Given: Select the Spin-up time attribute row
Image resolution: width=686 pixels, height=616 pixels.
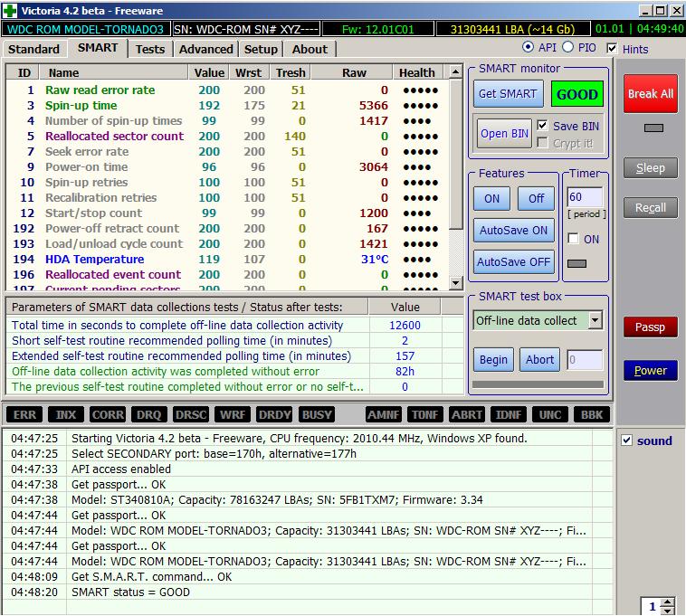Looking at the screenshot, I should tap(227, 105).
